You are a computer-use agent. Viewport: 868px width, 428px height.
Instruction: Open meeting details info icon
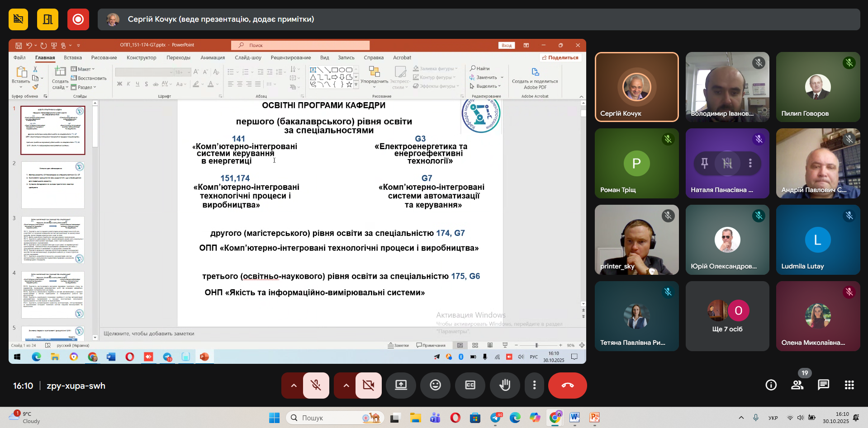click(x=771, y=385)
